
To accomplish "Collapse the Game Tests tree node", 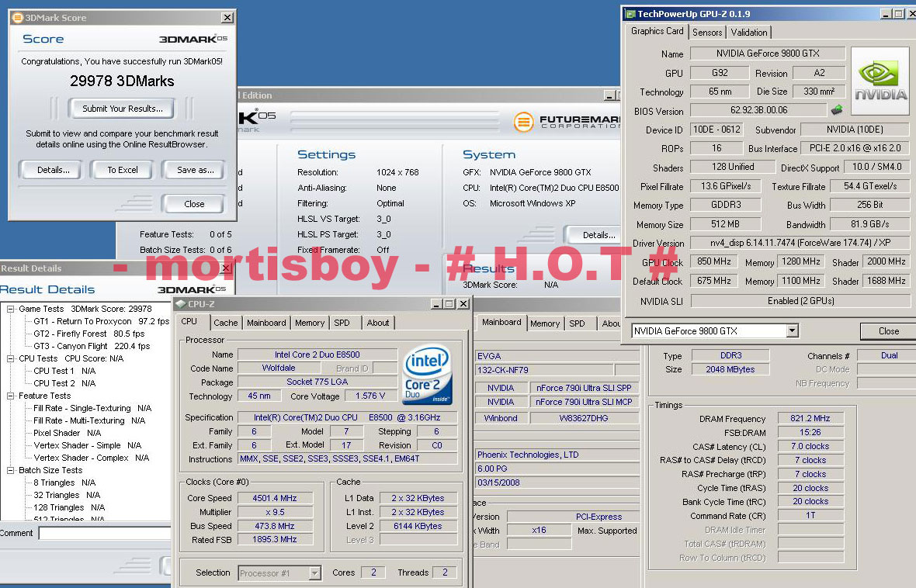I will [x=11, y=309].
